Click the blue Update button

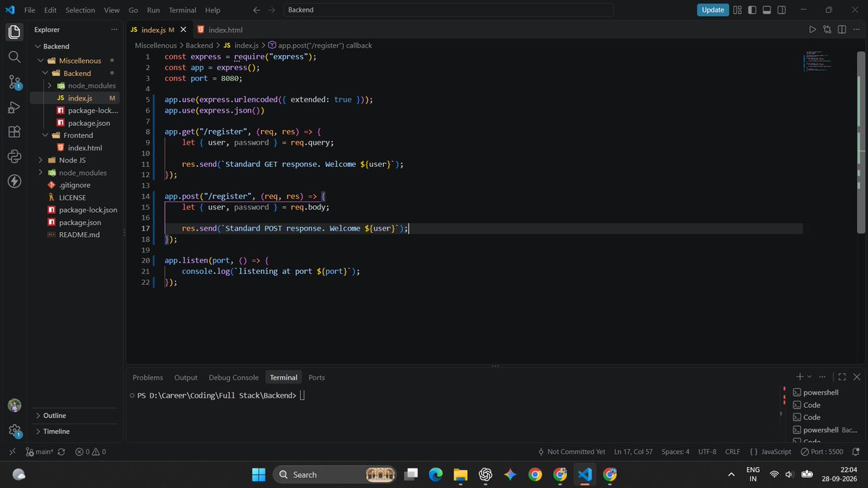click(712, 10)
